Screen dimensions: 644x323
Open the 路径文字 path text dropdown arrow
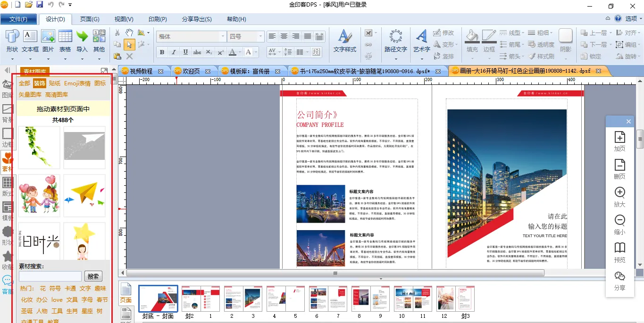coord(395,58)
